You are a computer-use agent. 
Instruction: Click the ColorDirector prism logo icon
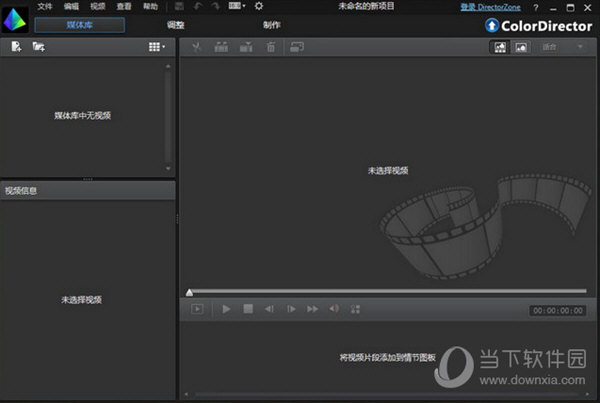point(15,20)
